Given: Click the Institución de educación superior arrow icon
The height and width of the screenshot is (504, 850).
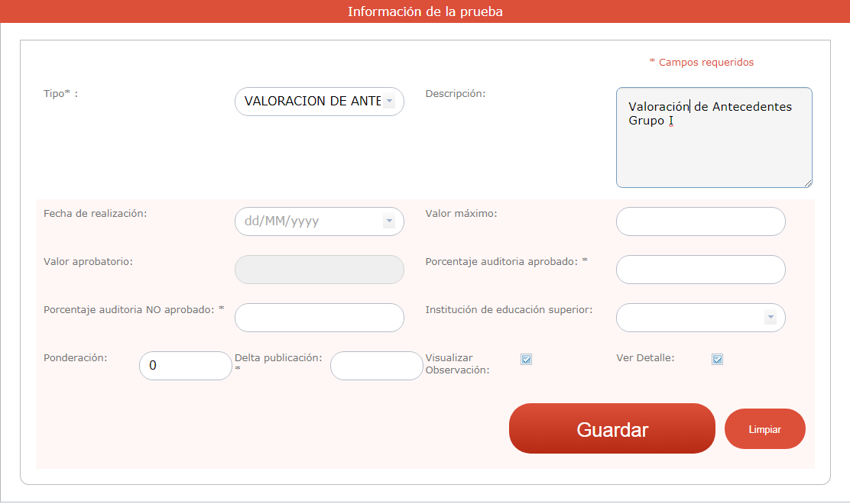Looking at the screenshot, I should click(771, 318).
